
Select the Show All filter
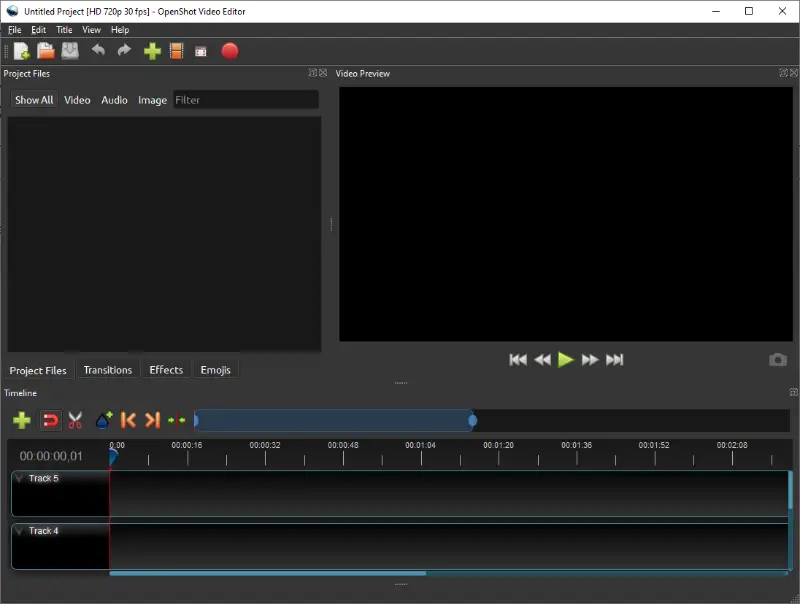pos(34,100)
